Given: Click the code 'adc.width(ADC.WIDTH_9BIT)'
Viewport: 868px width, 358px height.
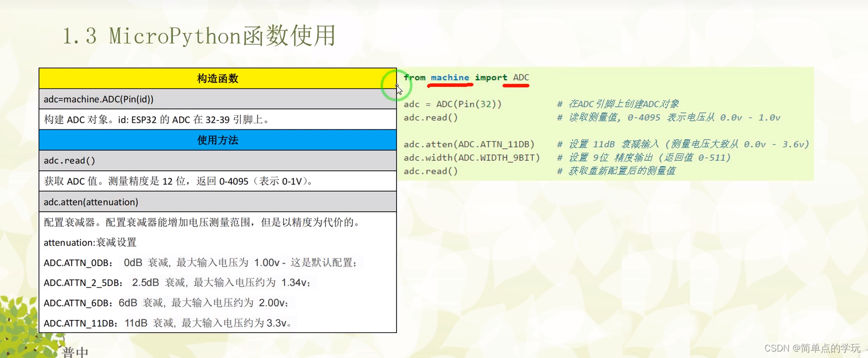Looking at the screenshot, I should [x=472, y=158].
